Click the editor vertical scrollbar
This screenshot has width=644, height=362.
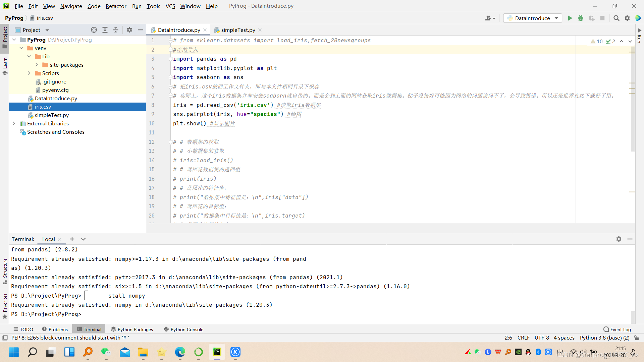click(633, 101)
